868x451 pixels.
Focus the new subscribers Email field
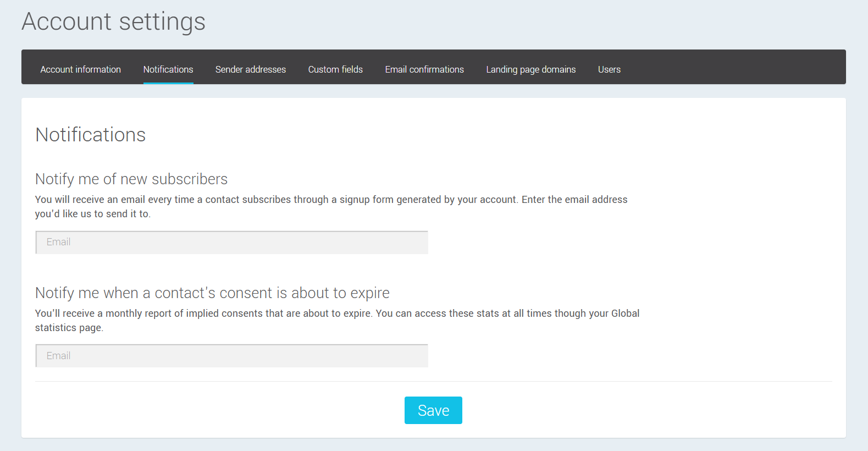231,243
